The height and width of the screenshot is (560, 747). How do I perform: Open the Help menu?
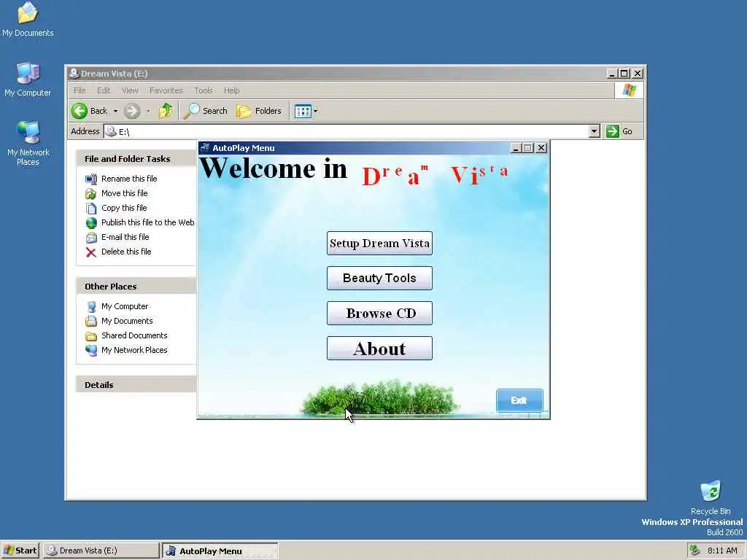[231, 90]
